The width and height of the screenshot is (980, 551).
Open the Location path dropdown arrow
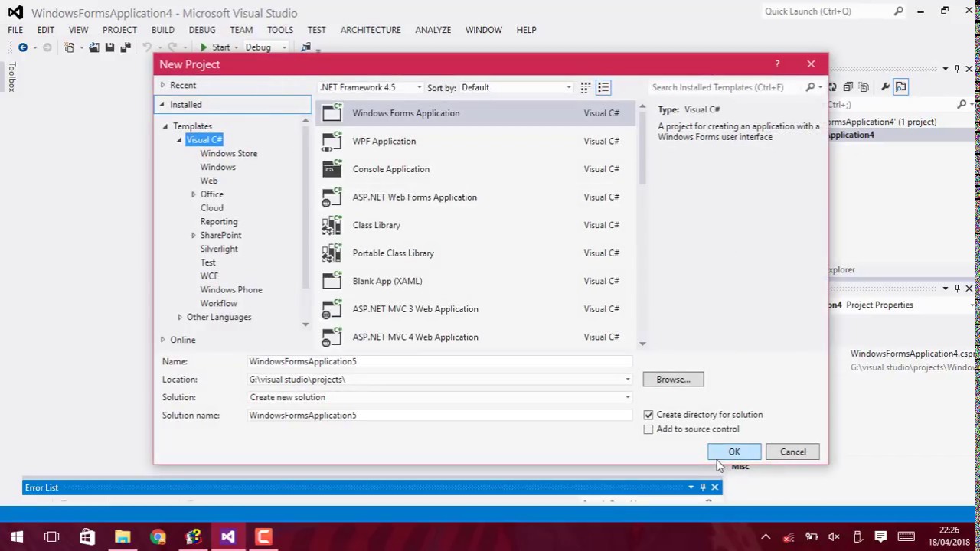coord(628,380)
